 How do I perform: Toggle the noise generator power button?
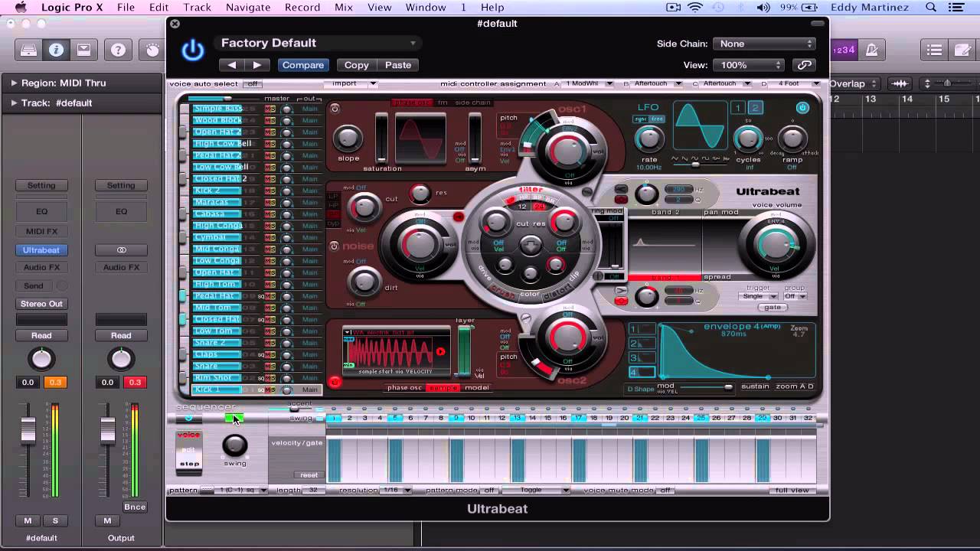pyautogui.click(x=335, y=246)
